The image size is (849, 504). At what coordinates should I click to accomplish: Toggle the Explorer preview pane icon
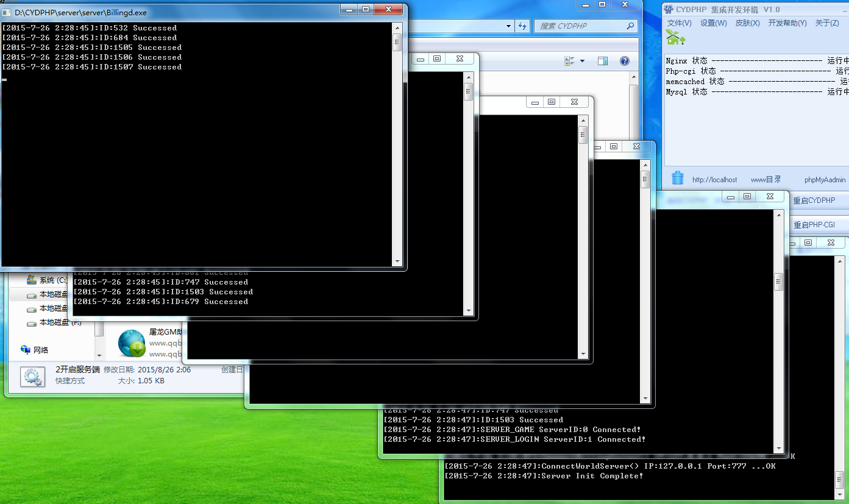click(603, 61)
